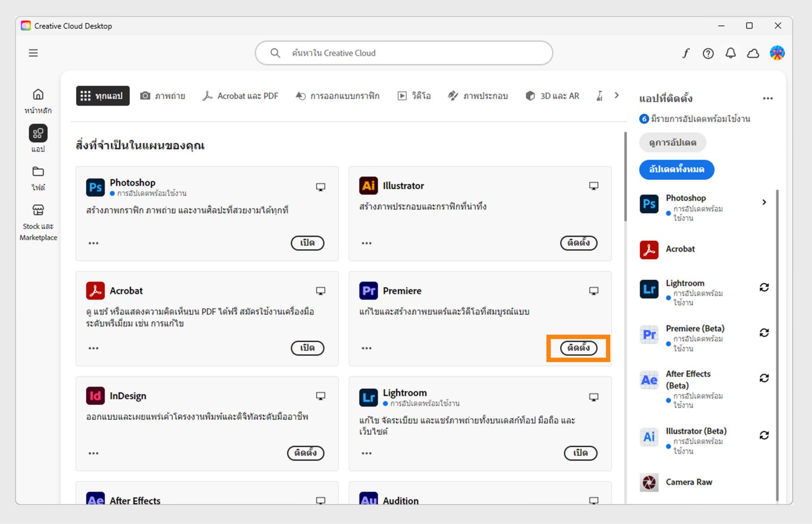Click the Premiere card app icon

pyautogui.click(x=368, y=291)
